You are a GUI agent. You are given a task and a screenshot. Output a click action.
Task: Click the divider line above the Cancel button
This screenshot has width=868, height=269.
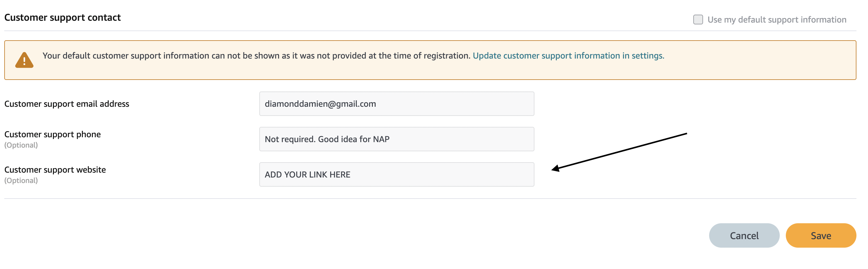point(430,199)
